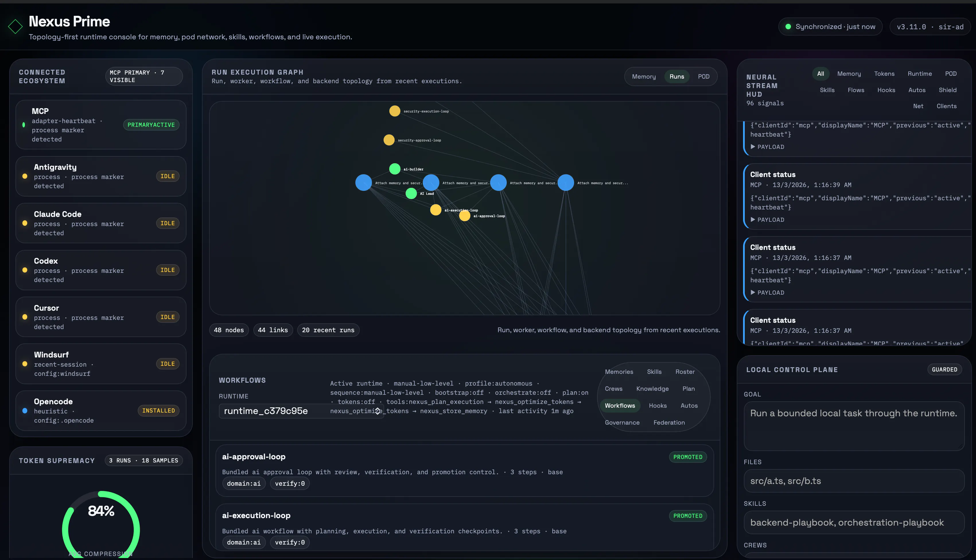
Task: Filter Neural Stream by Net
Action: (918, 106)
